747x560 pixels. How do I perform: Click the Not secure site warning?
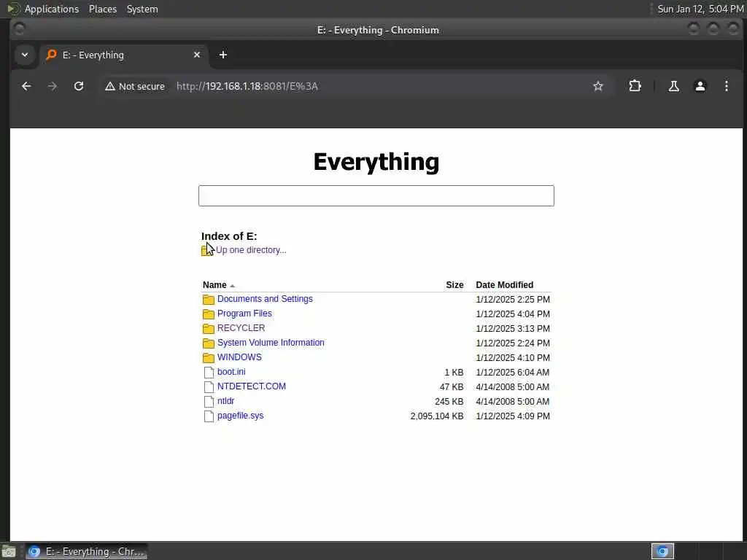[x=135, y=86]
